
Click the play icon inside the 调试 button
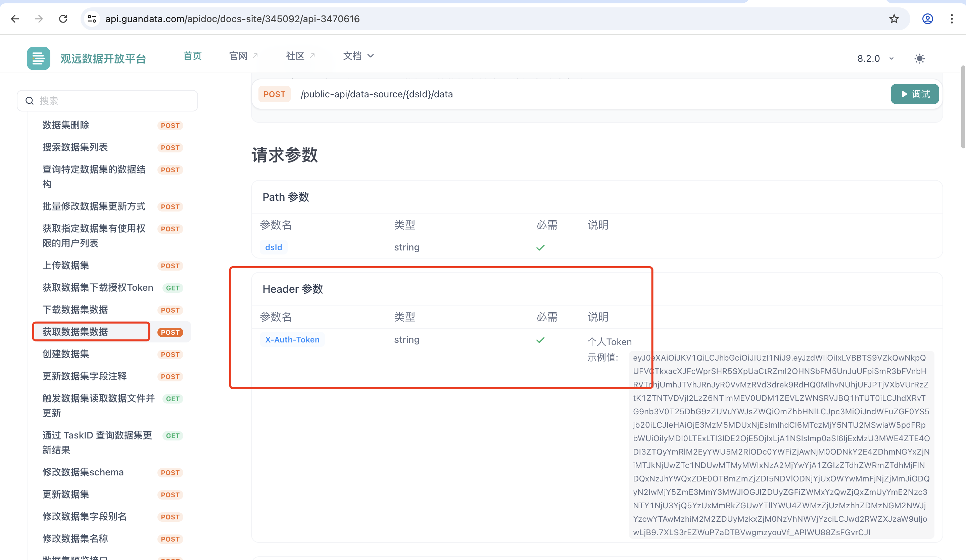click(x=904, y=94)
